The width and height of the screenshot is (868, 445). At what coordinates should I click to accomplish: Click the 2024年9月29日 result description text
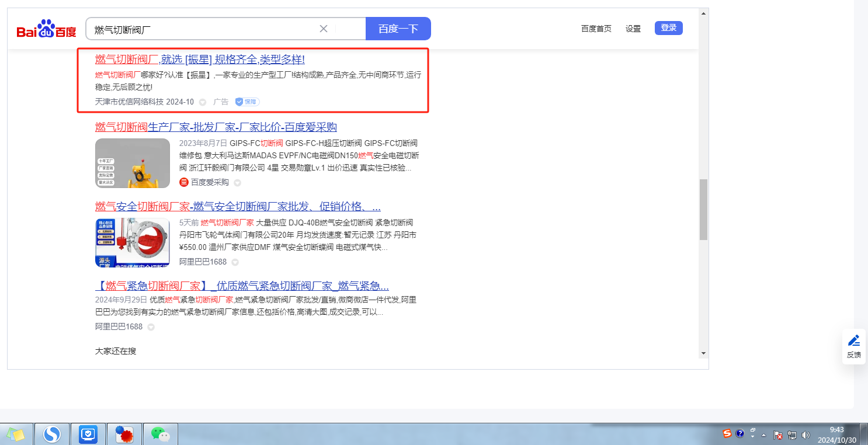coord(256,306)
